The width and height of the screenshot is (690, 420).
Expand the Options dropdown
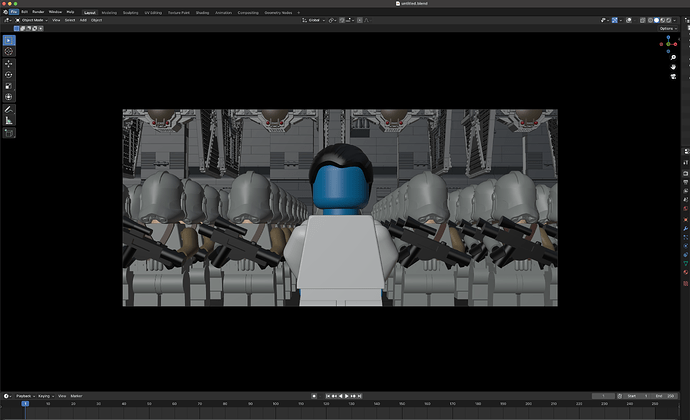(x=668, y=29)
